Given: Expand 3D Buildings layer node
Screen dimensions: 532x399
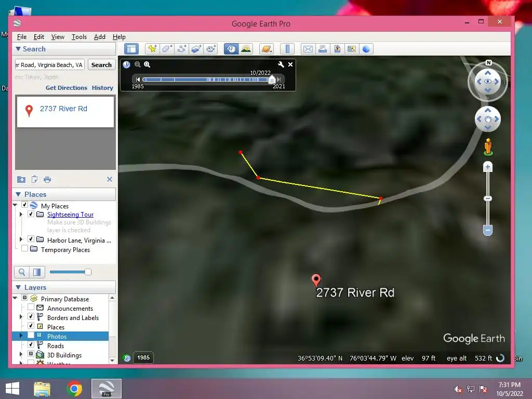Looking at the screenshot, I should tap(21, 354).
